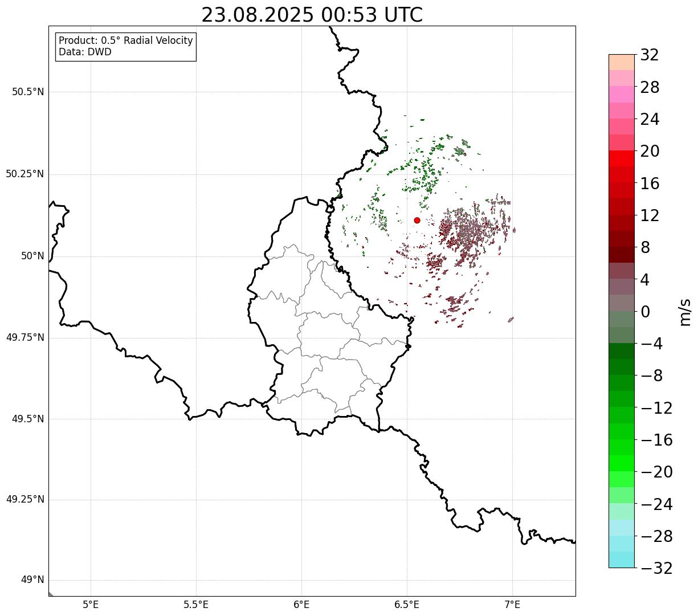Click the colorbar tick label 28
Image resolution: width=698 pixels, height=616 pixels.
tap(650, 87)
